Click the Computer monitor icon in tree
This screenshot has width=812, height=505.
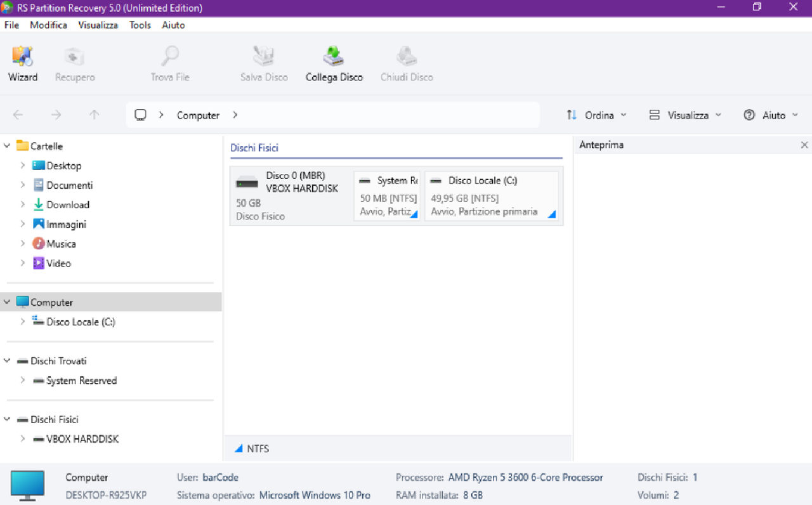point(23,302)
